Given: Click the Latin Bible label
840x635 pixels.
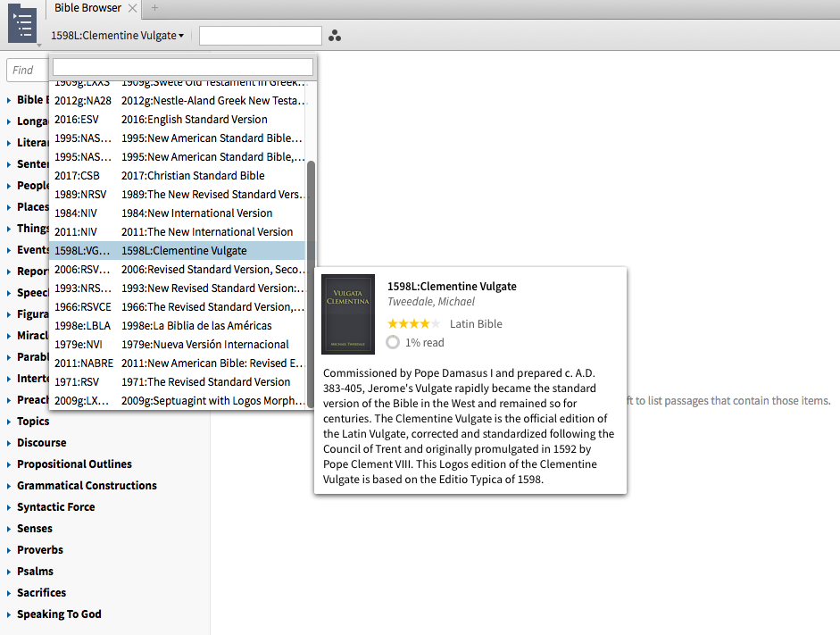Looking at the screenshot, I should pyautogui.click(x=476, y=323).
